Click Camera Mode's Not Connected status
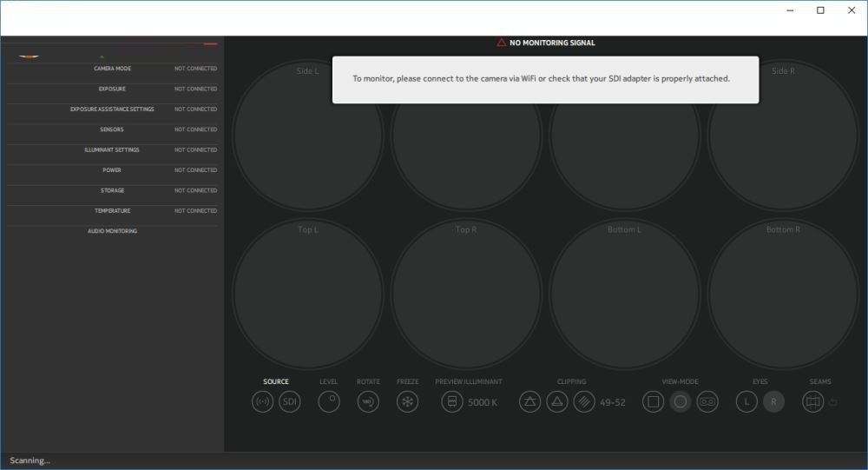Screen dimensions: 868x470 (x=196, y=69)
